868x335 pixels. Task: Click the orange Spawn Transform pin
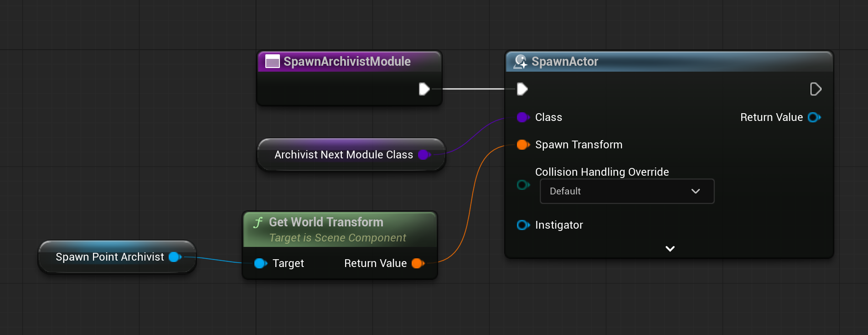523,145
